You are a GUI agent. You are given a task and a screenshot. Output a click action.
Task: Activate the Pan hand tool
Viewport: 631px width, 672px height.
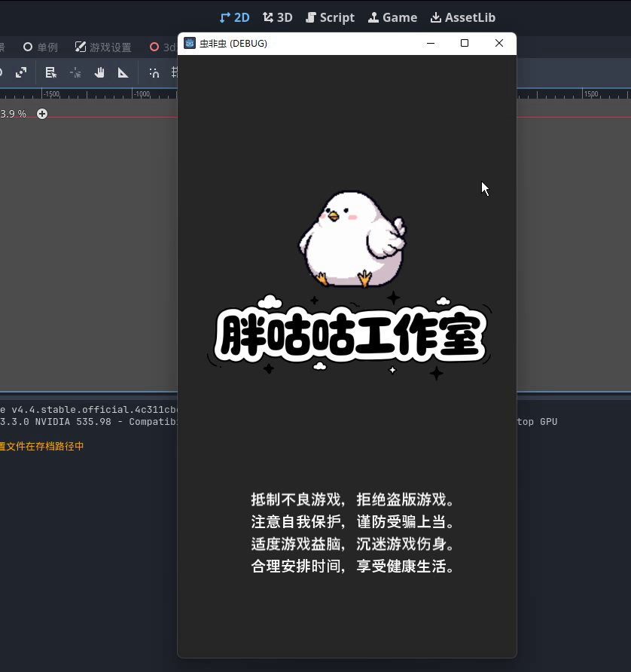pos(99,73)
